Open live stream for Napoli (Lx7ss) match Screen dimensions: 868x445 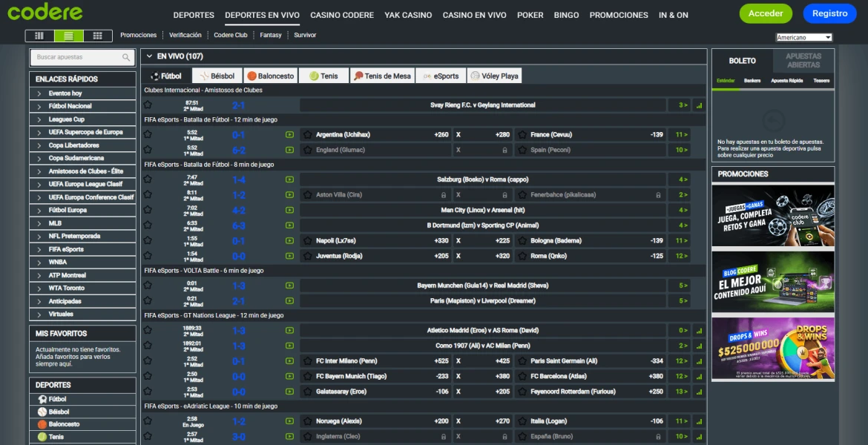(x=289, y=241)
